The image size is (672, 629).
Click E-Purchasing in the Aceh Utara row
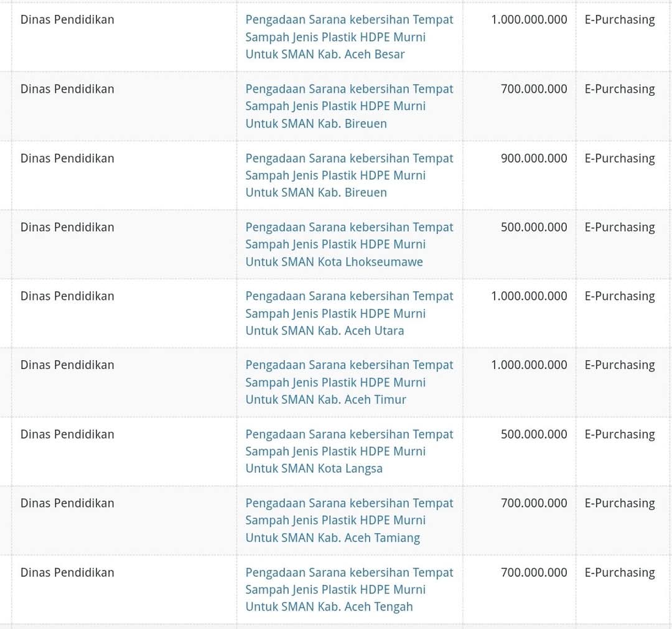pyautogui.click(x=620, y=296)
